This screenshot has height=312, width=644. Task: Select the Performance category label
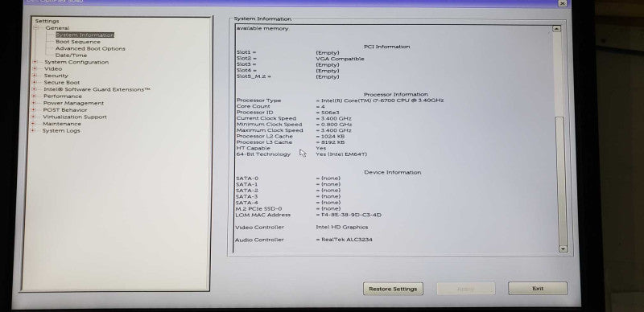(63, 96)
